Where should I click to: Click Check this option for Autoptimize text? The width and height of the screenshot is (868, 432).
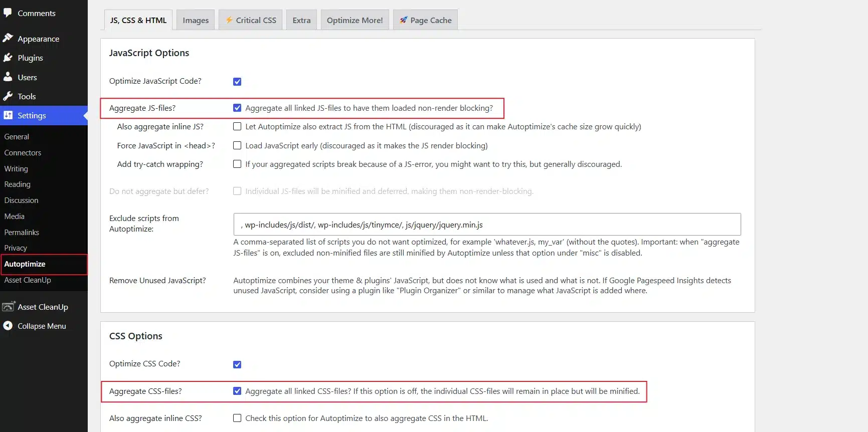pos(367,418)
